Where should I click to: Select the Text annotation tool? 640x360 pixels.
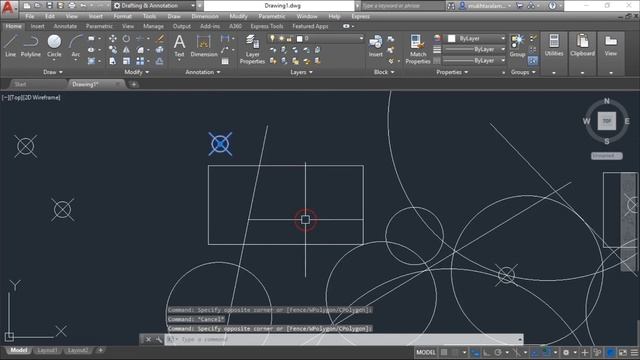(179, 45)
